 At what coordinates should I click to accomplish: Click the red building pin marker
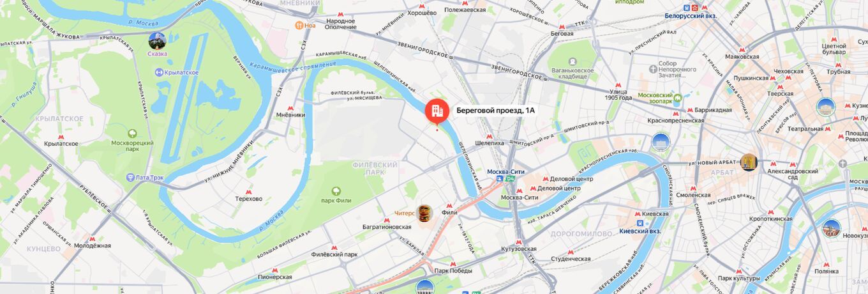[437, 111]
